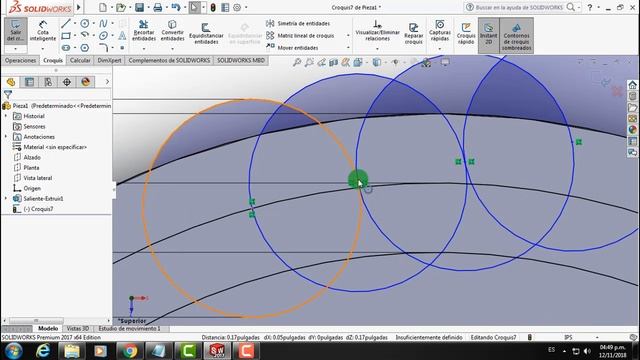Open the SOLIDWORKS MBD tab
Image resolution: width=640 pixels, height=360 pixels.
[241, 60]
